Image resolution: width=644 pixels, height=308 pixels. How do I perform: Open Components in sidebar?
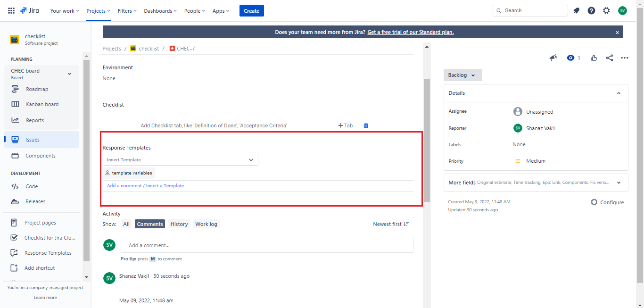(x=41, y=156)
